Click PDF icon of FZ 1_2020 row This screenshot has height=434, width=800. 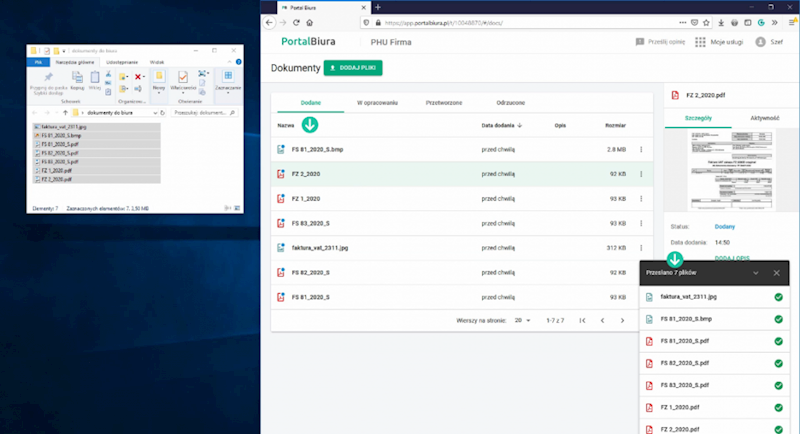click(281, 199)
